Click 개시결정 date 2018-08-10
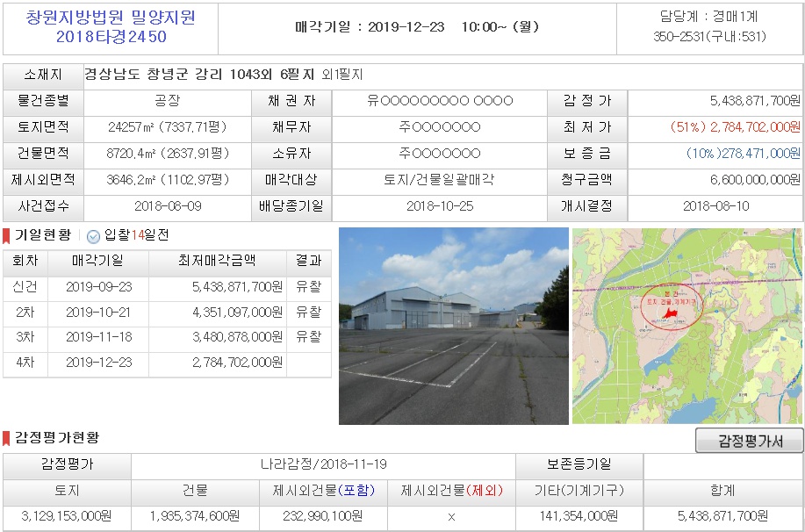This screenshot has height=532, width=805. [x=715, y=206]
